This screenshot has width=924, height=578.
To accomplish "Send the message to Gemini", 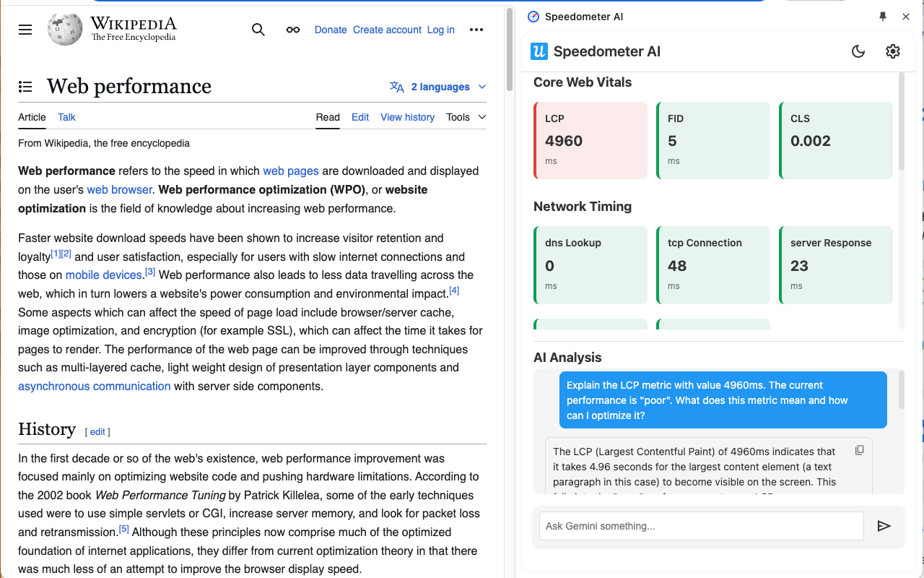I will pos(884,526).
